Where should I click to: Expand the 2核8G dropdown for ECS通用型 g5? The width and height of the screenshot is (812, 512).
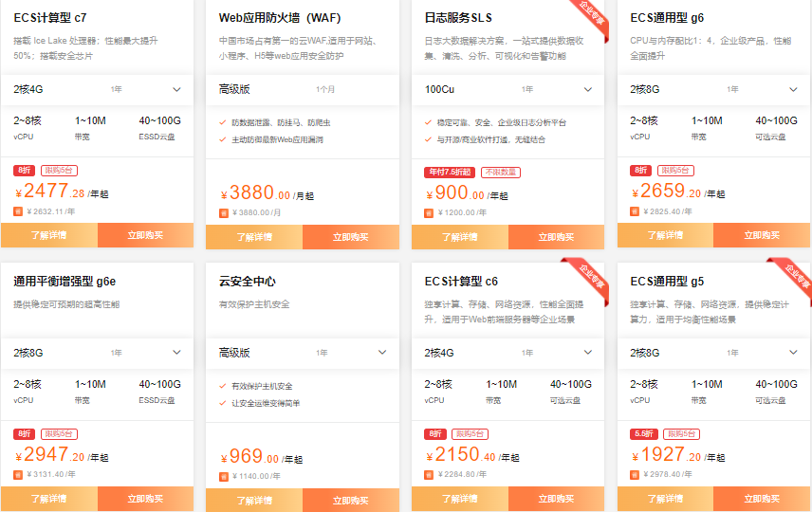coord(713,353)
